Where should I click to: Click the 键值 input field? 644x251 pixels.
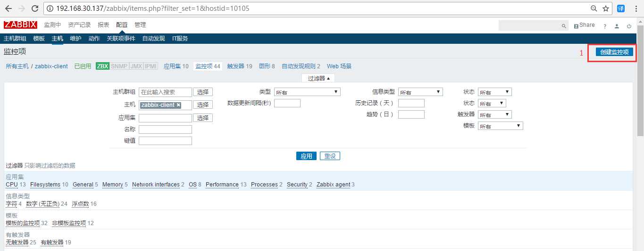165,141
